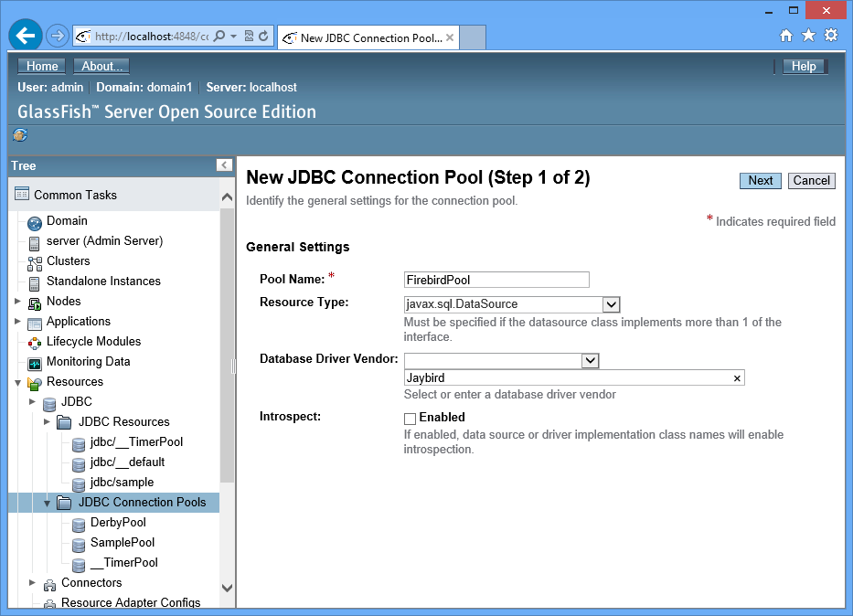Open the Resource Type dropdown

click(611, 304)
